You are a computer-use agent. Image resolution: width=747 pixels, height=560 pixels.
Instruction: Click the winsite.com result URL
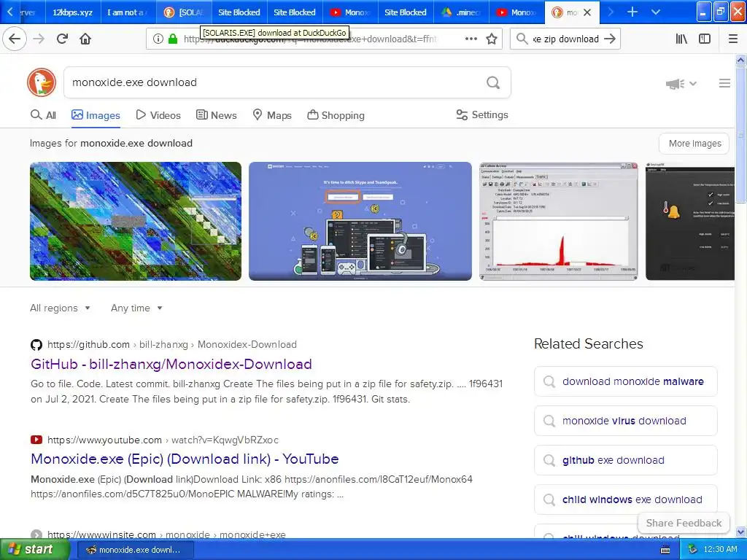166,534
